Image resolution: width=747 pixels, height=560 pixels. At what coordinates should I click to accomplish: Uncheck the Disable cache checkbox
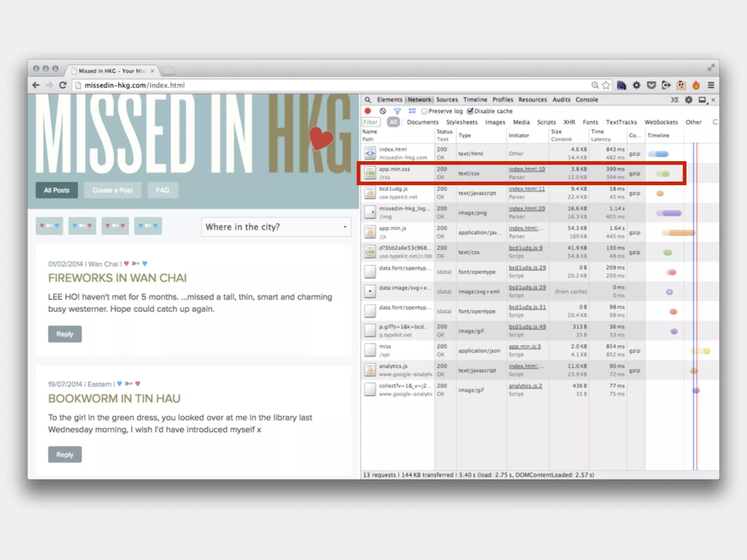(470, 111)
